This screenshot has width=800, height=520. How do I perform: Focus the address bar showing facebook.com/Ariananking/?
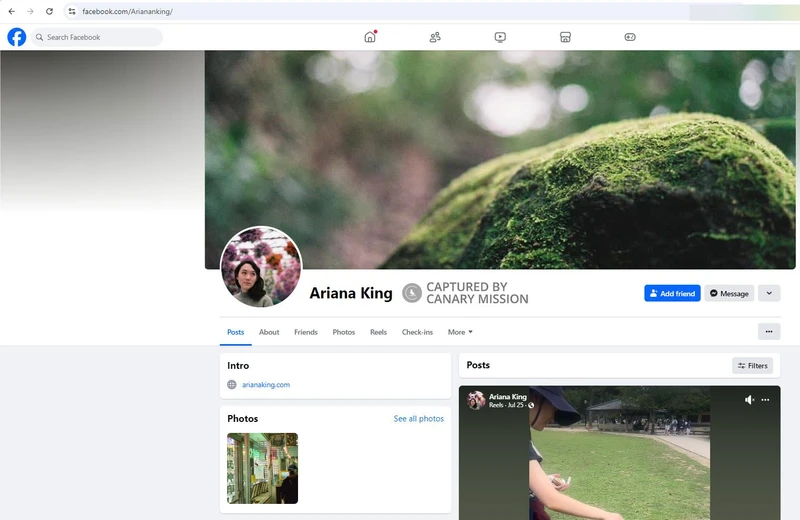[378, 11]
